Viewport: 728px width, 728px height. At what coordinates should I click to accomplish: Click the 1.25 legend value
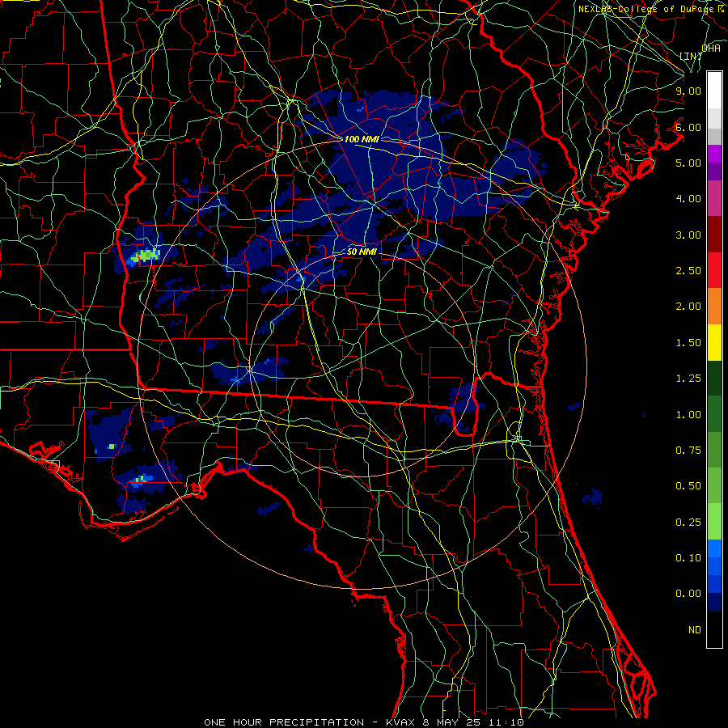pyautogui.click(x=688, y=379)
